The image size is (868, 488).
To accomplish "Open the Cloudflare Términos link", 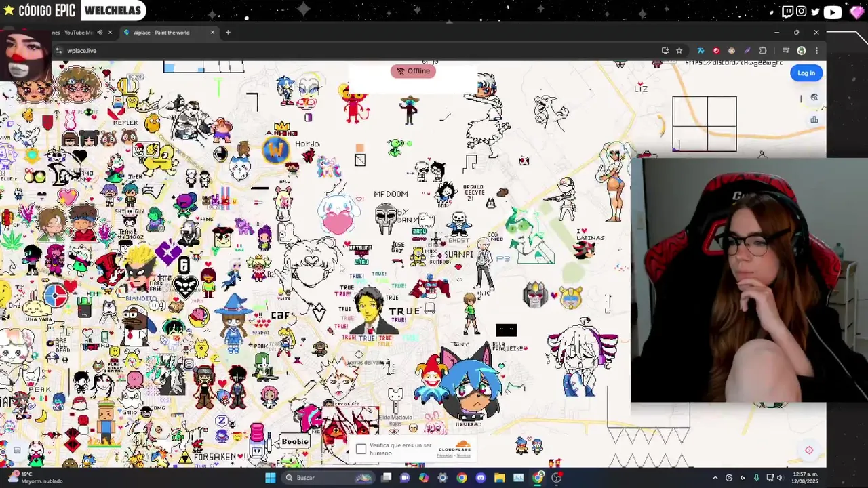I will coord(463,455).
